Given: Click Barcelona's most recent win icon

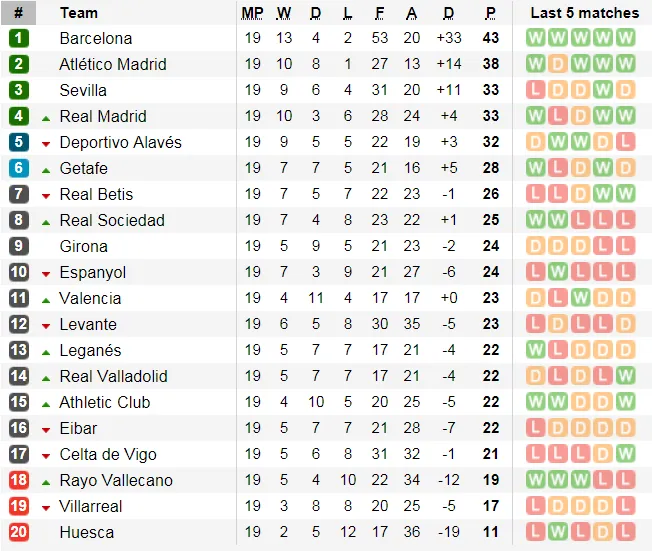Looking at the screenshot, I should coord(626,38).
